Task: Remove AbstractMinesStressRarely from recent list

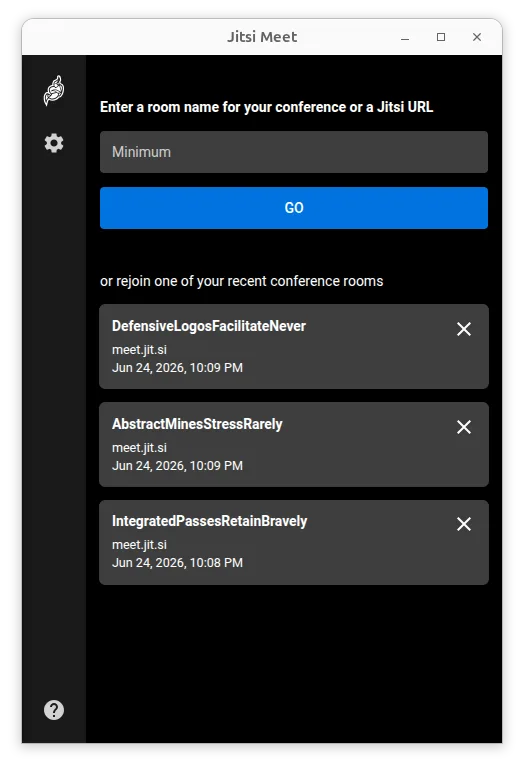Action: (x=464, y=427)
